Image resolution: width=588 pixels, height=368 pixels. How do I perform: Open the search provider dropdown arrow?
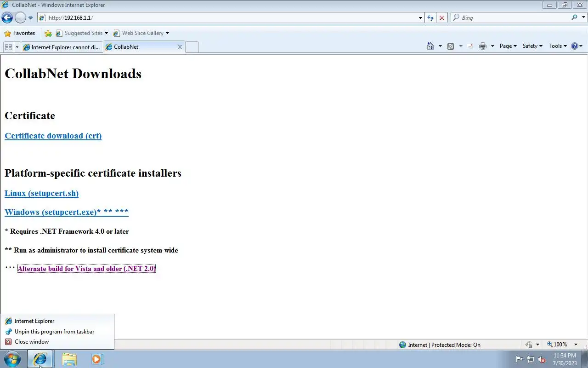click(x=582, y=17)
